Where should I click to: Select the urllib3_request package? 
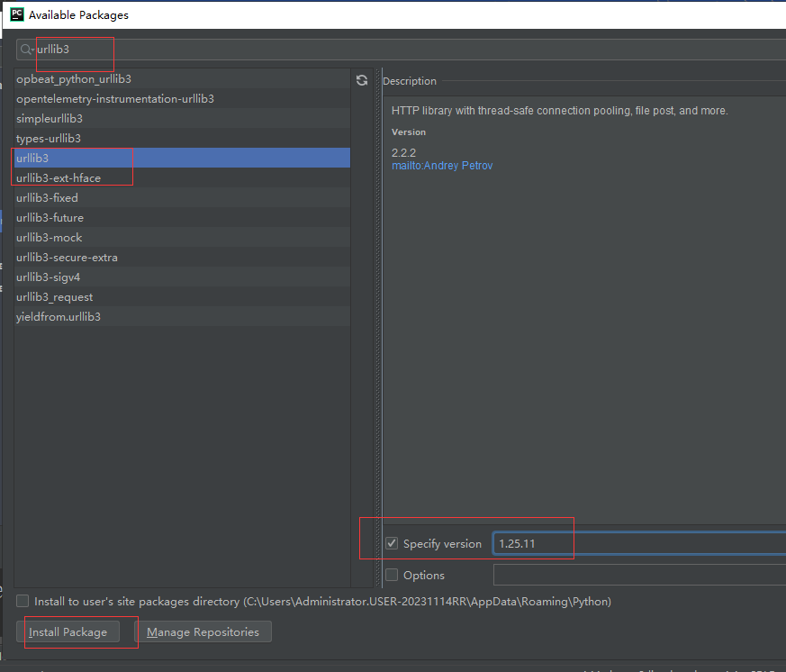click(183, 297)
